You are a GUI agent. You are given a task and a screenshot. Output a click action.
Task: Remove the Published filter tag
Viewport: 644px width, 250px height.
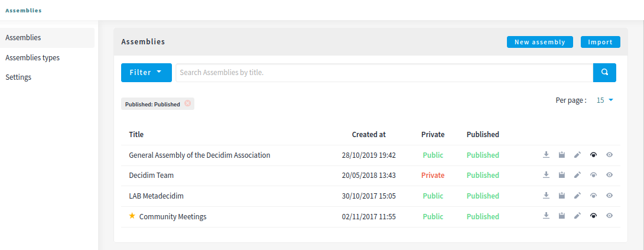pos(188,103)
